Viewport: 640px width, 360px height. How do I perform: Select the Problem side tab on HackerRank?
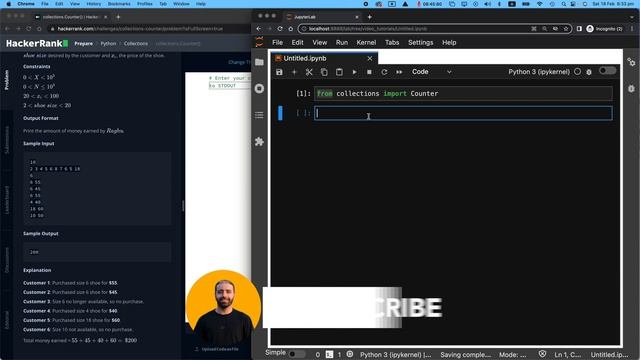(6, 80)
